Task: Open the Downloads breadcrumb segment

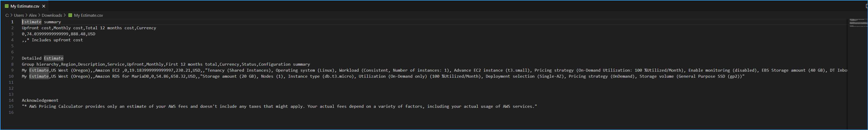Action: (51, 15)
